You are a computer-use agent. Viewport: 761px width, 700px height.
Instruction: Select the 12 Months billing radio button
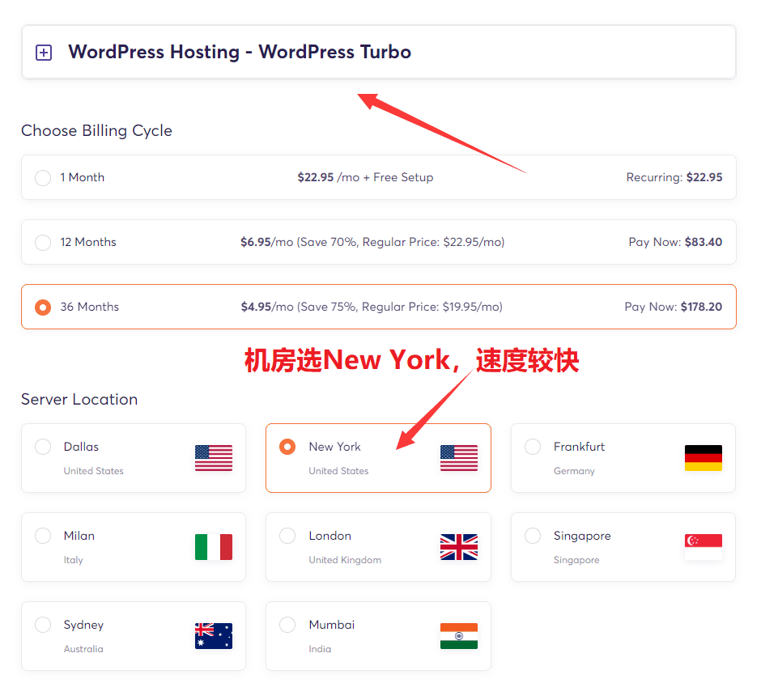43,242
